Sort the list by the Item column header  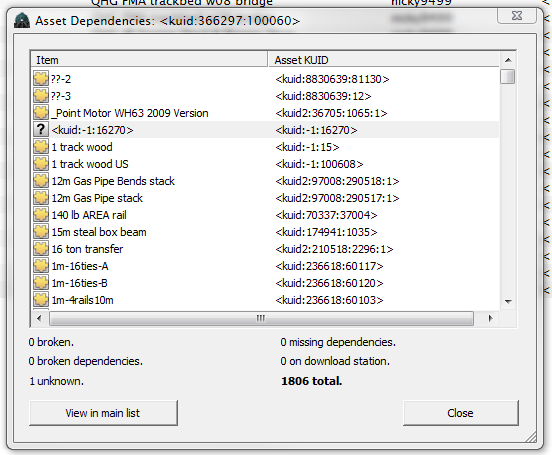(x=149, y=60)
